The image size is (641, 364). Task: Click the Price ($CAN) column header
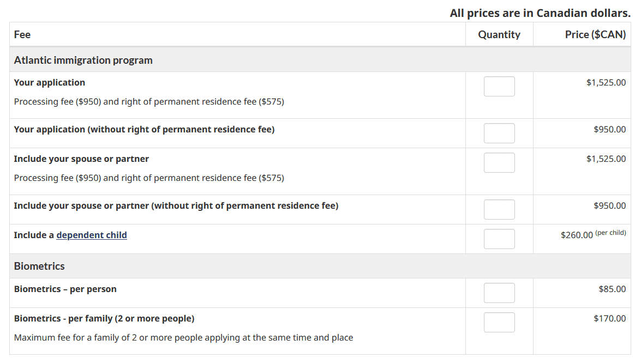[x=595, y=35]
